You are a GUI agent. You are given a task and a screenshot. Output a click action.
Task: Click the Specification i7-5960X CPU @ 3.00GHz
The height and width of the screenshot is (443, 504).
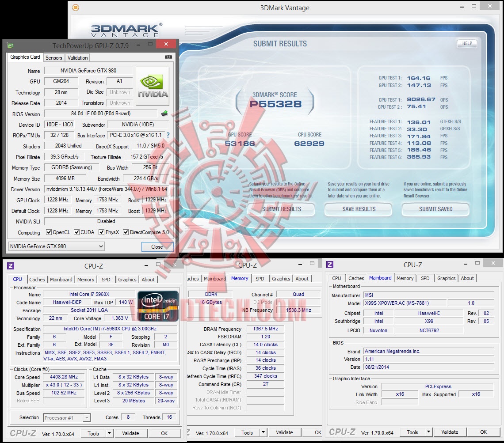pos(110,329)
